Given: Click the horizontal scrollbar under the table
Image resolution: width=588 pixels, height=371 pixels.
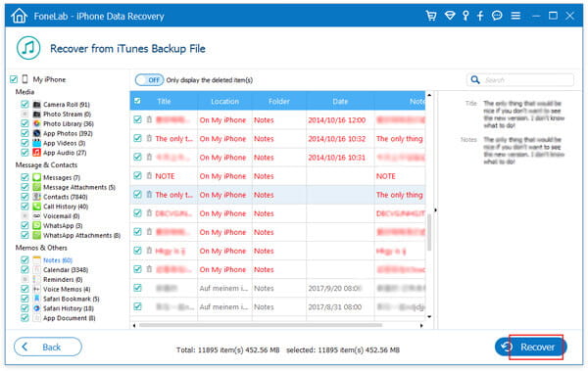Looking at the screenshot, I should (261, 325).
